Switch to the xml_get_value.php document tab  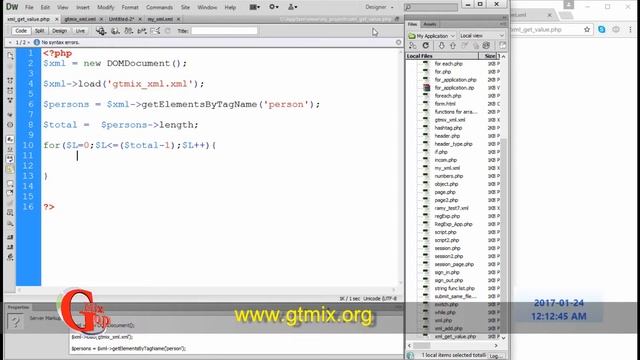pyautogui.click(x=29, y=19)
